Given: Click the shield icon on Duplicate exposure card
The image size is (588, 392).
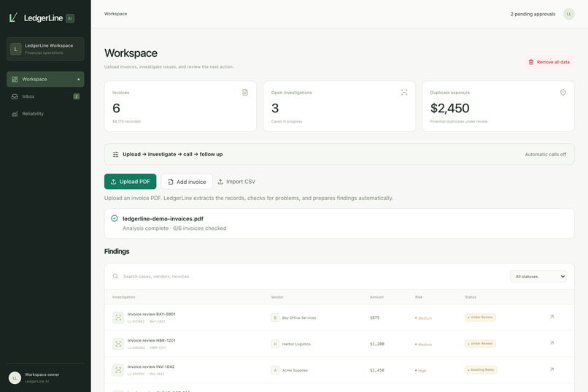Looking at the screenshot, I should pyautogui.click(x=563, y=92).
